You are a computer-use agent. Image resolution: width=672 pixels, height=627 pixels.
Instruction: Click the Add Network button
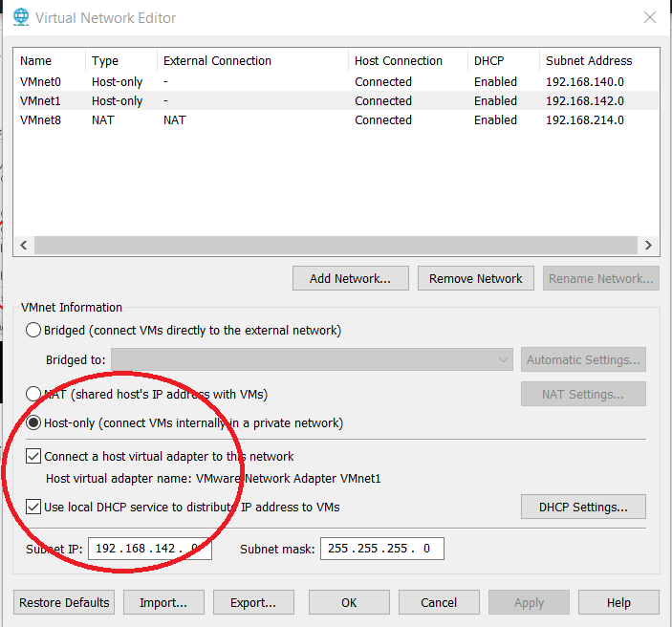(350, 278)
